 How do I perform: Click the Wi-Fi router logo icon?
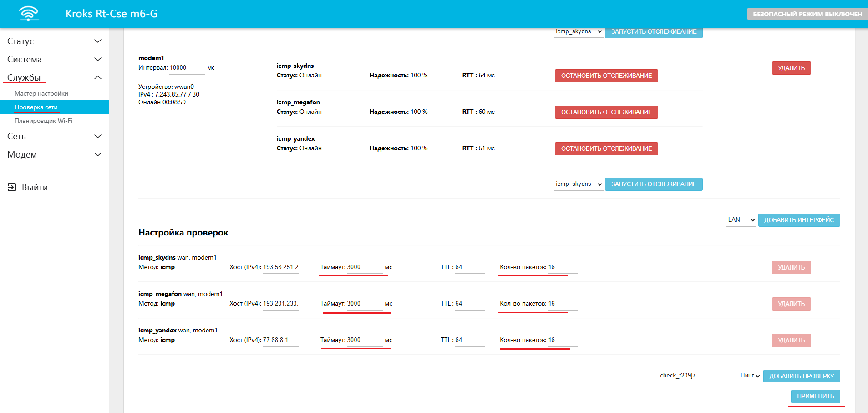tap(29, 14)
